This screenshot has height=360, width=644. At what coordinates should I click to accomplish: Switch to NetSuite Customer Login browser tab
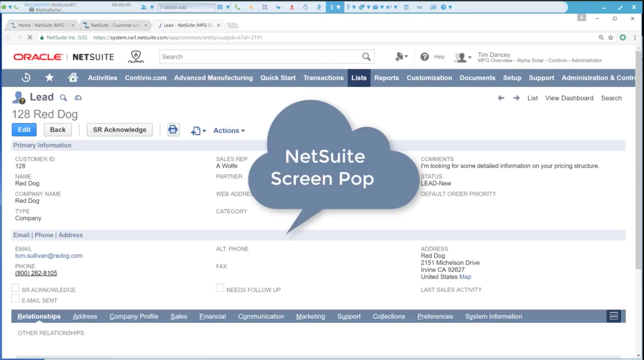[115, 25]
